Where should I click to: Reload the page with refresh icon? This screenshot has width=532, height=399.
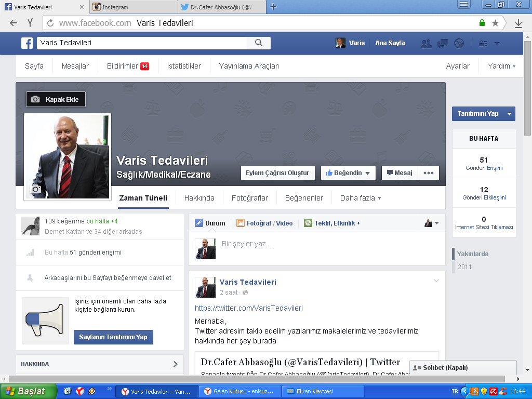pos(50,23)
